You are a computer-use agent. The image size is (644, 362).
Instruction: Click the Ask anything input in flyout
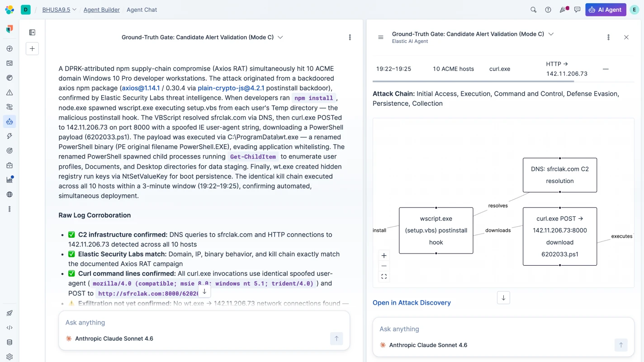coord(503,329)
